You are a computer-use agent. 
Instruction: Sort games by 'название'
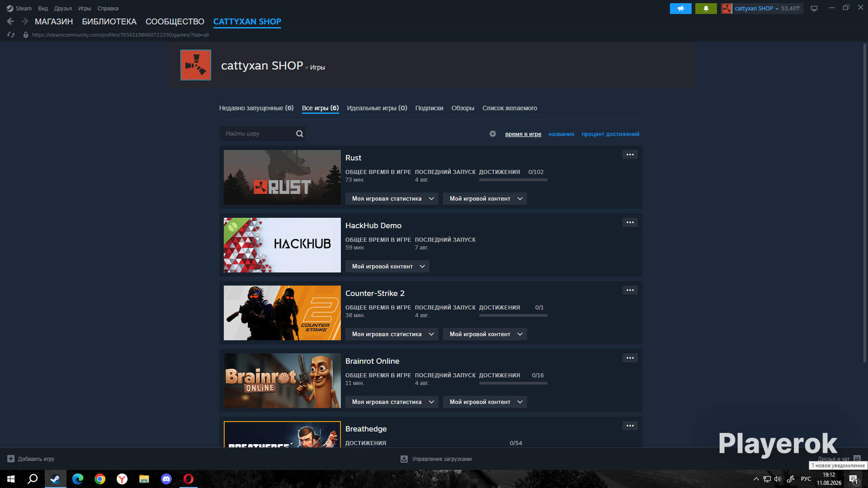point(561,134)
